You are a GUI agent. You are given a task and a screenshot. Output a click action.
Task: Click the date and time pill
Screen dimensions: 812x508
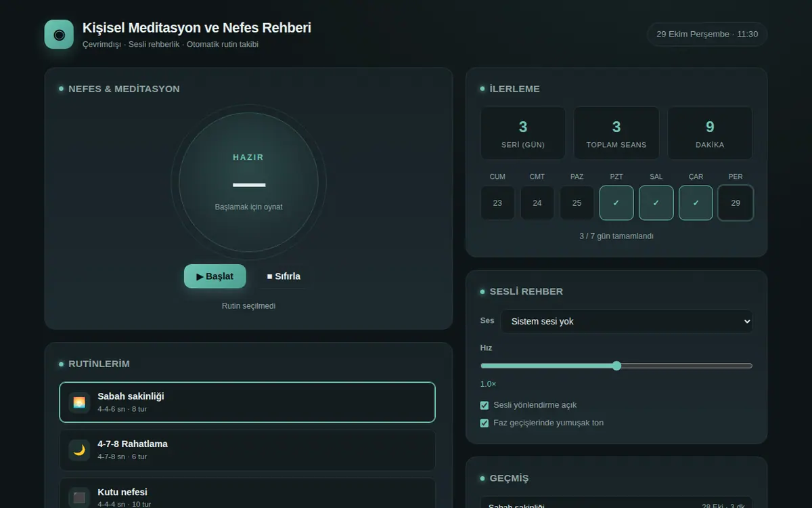[707, 34]
